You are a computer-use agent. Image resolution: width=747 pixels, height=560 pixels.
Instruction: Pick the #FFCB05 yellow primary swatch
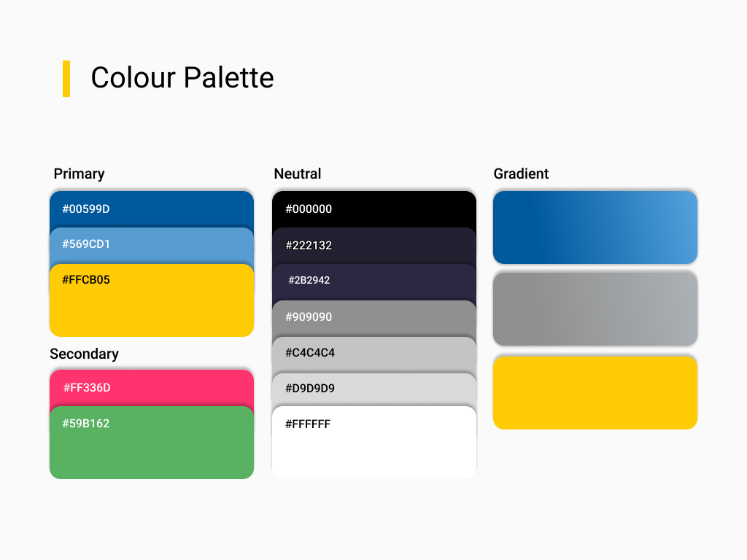(x=152, y=300)
